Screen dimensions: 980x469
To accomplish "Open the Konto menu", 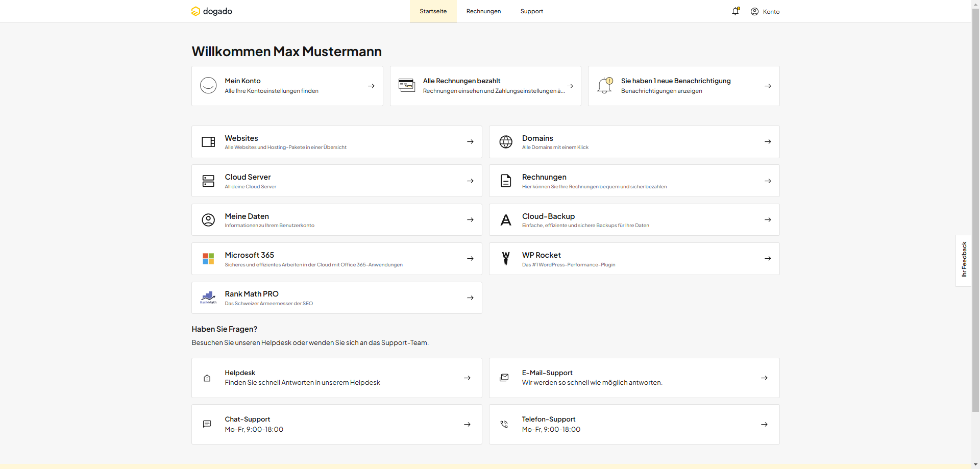I will (765, 11).
